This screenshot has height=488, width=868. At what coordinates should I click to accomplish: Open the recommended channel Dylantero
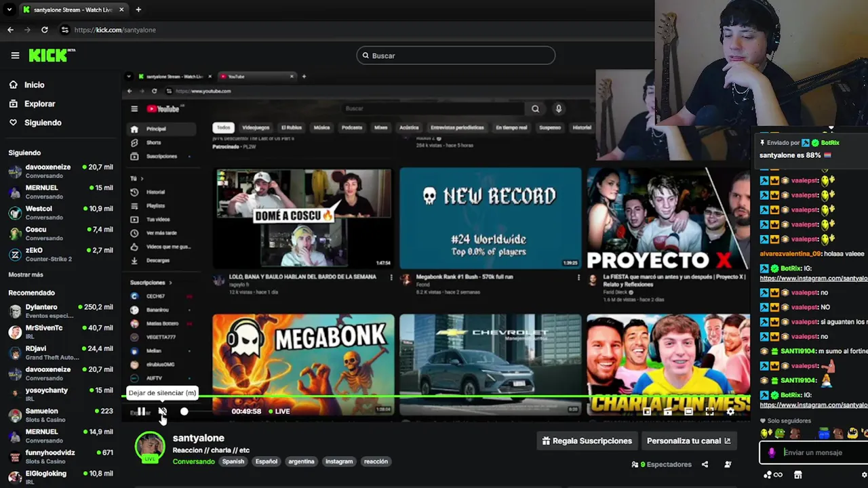point(61,311)
